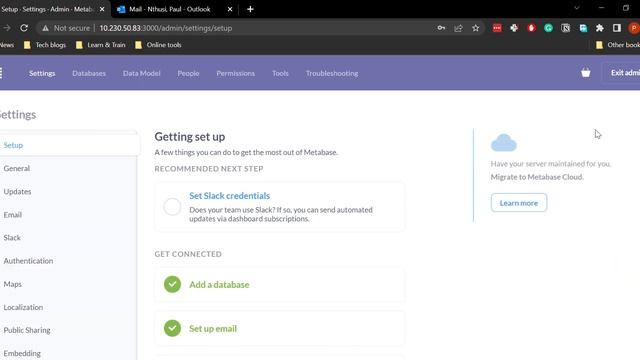
Task: Select Embedding in settings sidebar
Action: [x=68, y=353]
